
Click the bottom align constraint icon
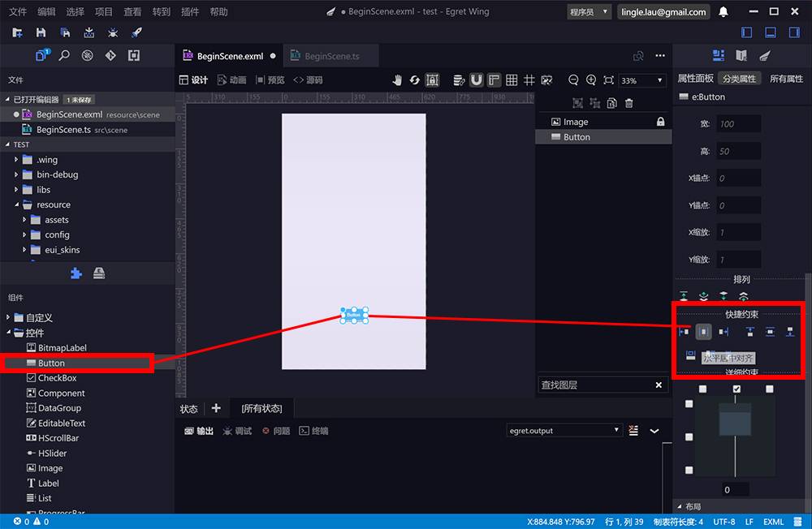(x=790, y=332)
